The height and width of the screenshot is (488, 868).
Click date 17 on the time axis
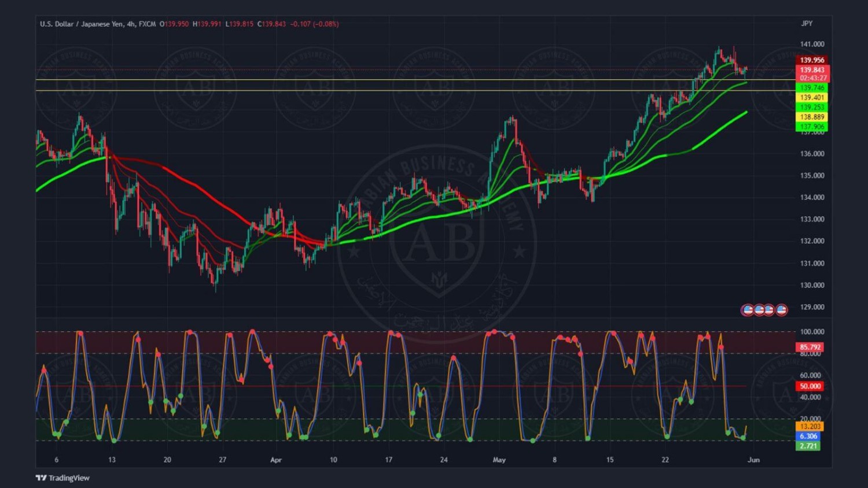[x=388, y=460]
